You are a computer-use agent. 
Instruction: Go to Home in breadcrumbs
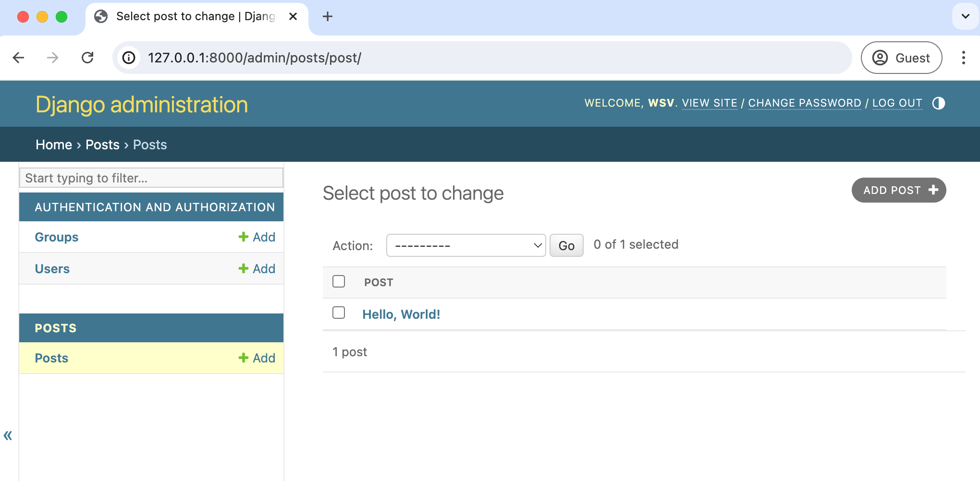(54, 144)
